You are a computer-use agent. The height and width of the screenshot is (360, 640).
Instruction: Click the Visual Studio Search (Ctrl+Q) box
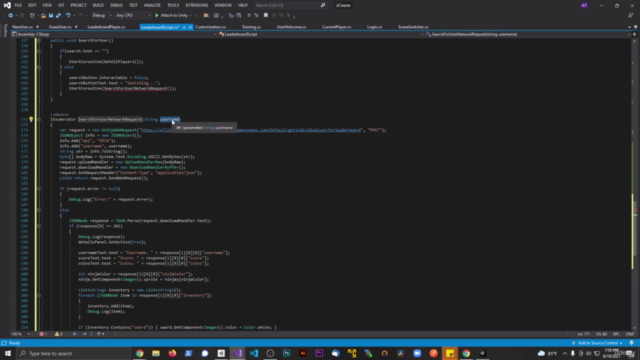(x=290, y=5)
